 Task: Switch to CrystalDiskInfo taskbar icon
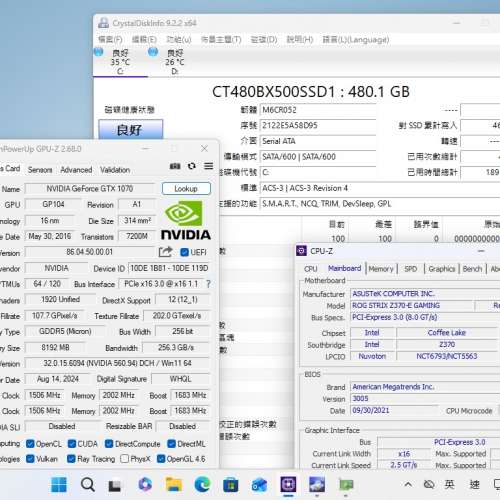[317, 485]
